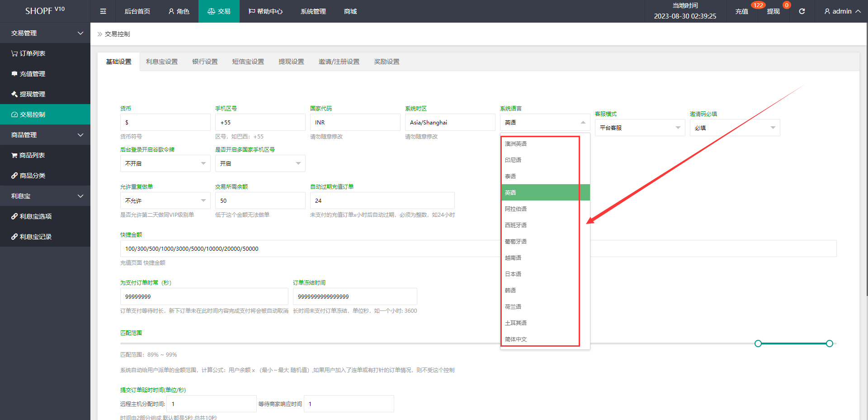Viewport: 868px width, 420px height.
Task: Open the 客服模式 dropdown
Action: coord(639,128)
